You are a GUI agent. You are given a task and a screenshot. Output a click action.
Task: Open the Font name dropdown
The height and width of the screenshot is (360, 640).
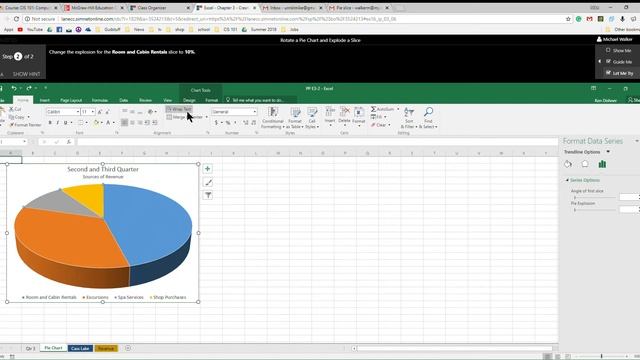pyautogui.click(x=77, y=112)
